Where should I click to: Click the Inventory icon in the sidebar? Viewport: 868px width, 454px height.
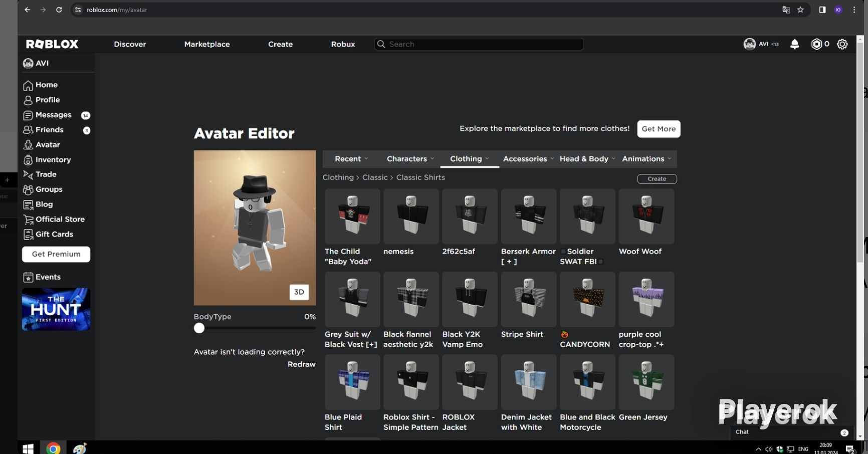point(28,160)
